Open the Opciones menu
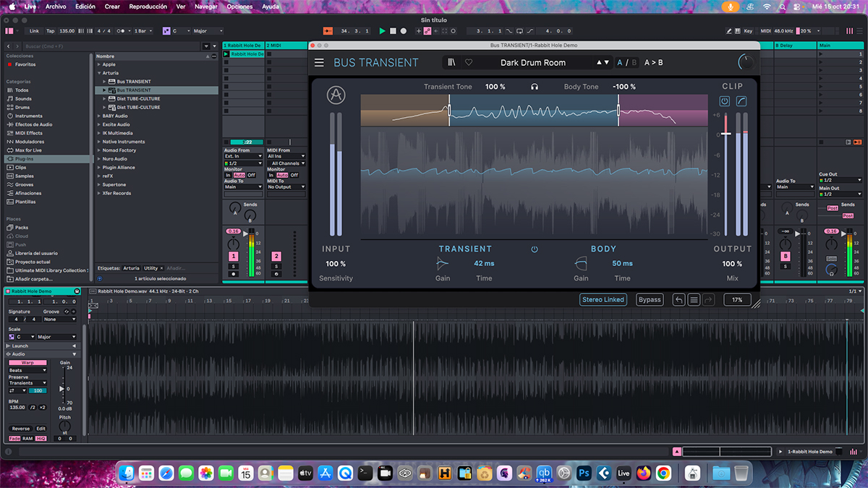This screenshot has width=868, height=488. pyautogui.click(x=239, y=7)
